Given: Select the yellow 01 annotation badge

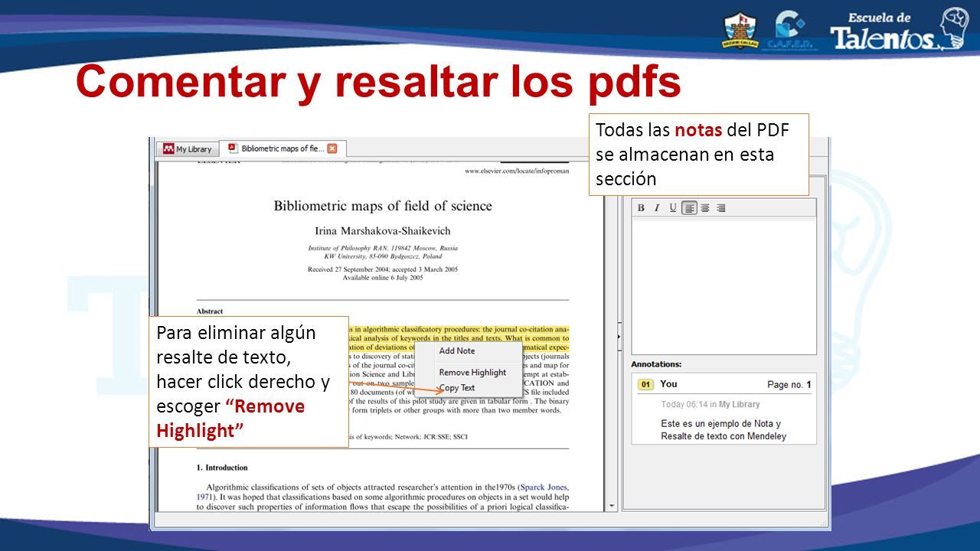Looking at the screenshot, I should coord(645,384).
